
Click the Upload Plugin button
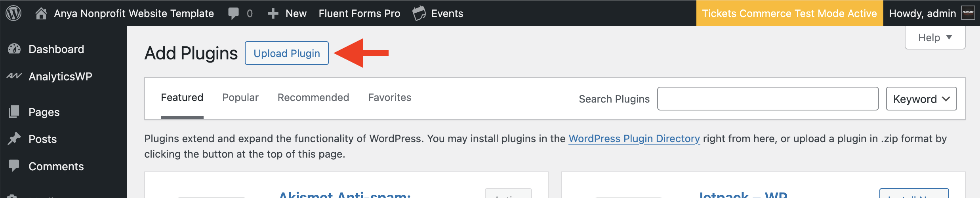286,53
